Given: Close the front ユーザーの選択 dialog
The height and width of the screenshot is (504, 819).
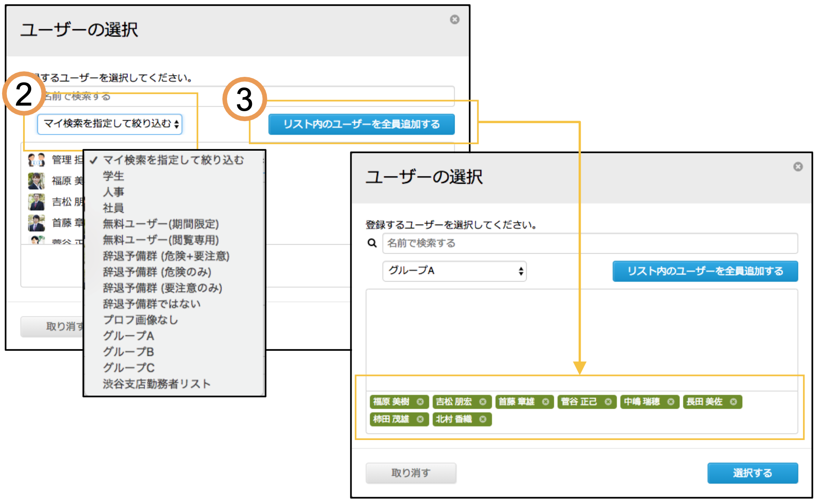Looking at the screenshot, I should pyautogui.click(x=798, y=167).
